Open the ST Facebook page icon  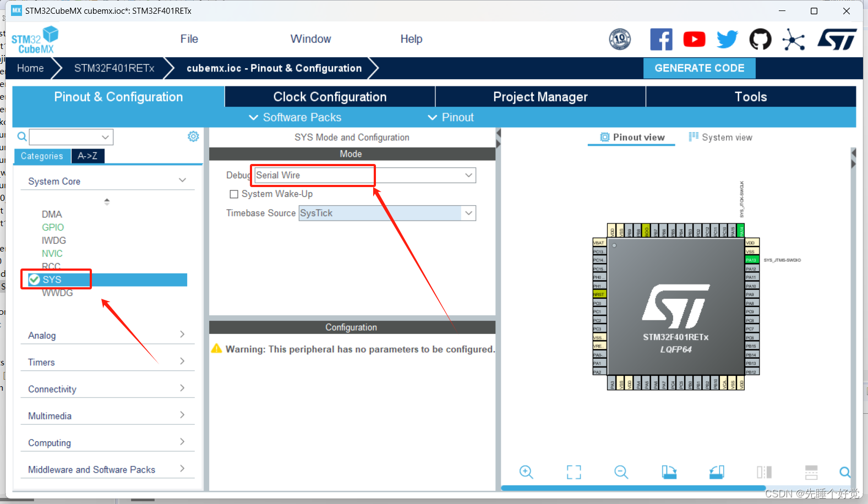click(661, 39)
